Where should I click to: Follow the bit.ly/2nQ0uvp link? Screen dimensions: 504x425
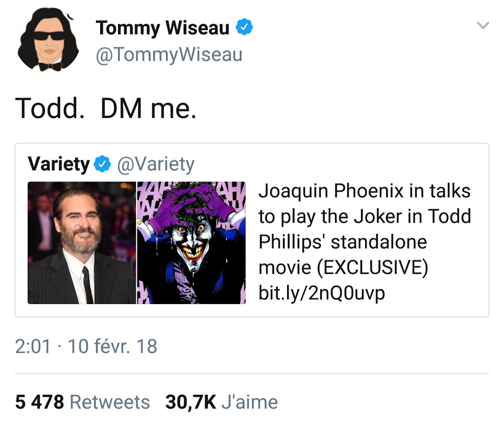click(321, 294)
